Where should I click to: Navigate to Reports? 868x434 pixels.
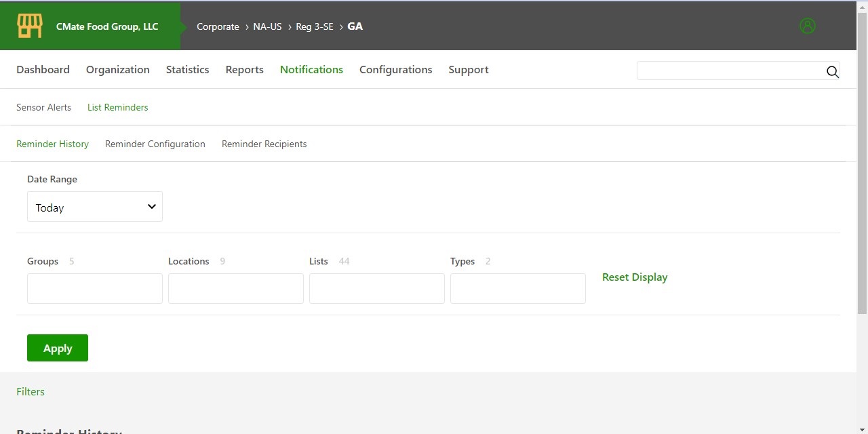tap(244, 70)
